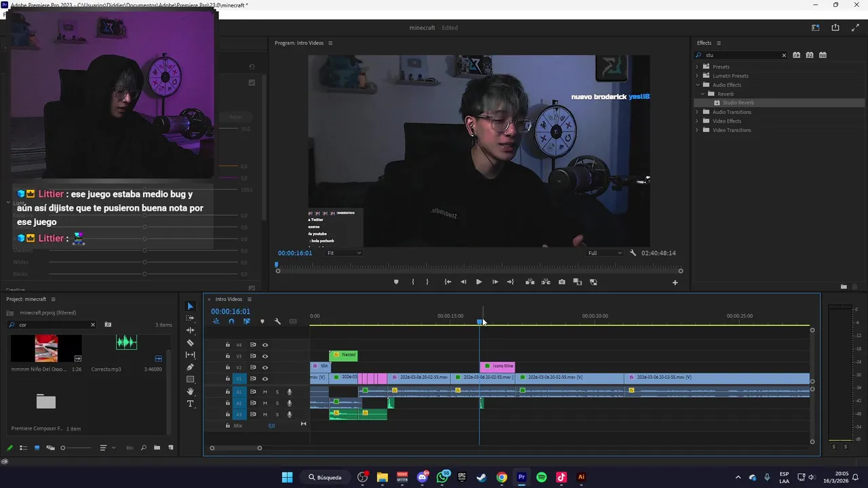868x488 pixels.
Task: Expand the Video Effects folder
Action: pos(697,121)
